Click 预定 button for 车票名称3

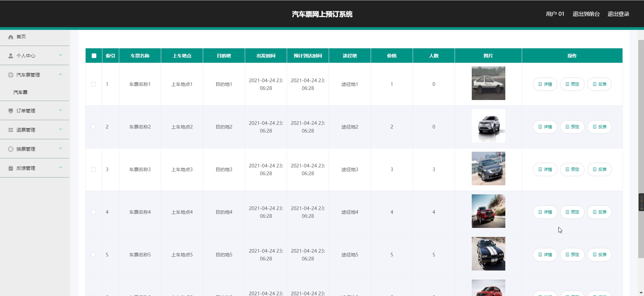pos(572,169)
